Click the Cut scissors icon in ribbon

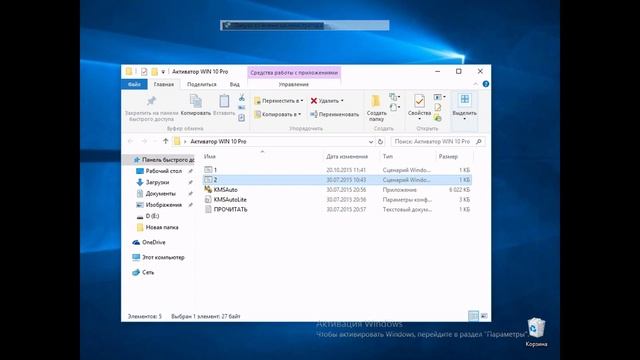click(x=242, y=98)
